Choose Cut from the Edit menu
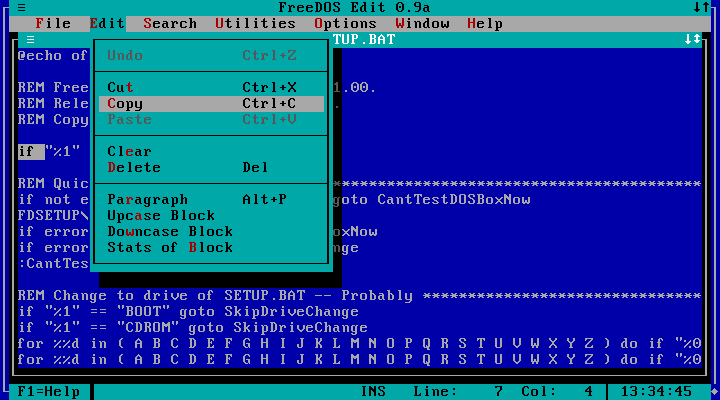This screenshot has height=400, width=720. [x=211, y=87]
